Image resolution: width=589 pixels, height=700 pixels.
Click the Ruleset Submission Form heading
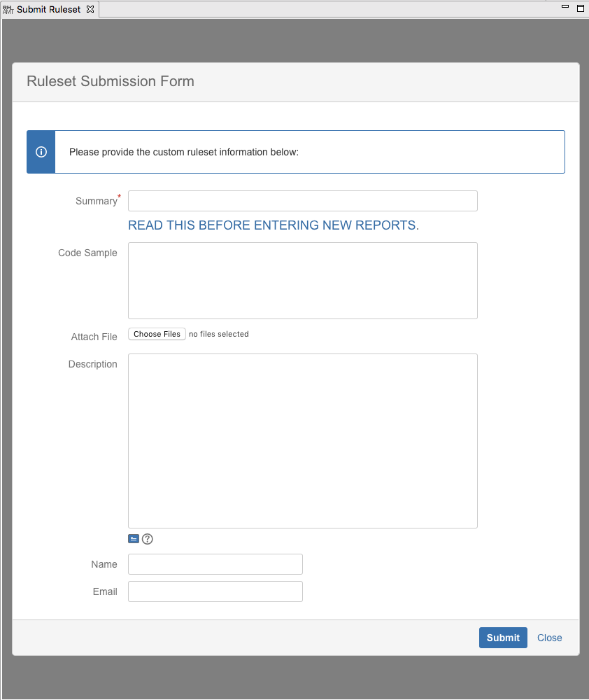click(x=111, y=81)
